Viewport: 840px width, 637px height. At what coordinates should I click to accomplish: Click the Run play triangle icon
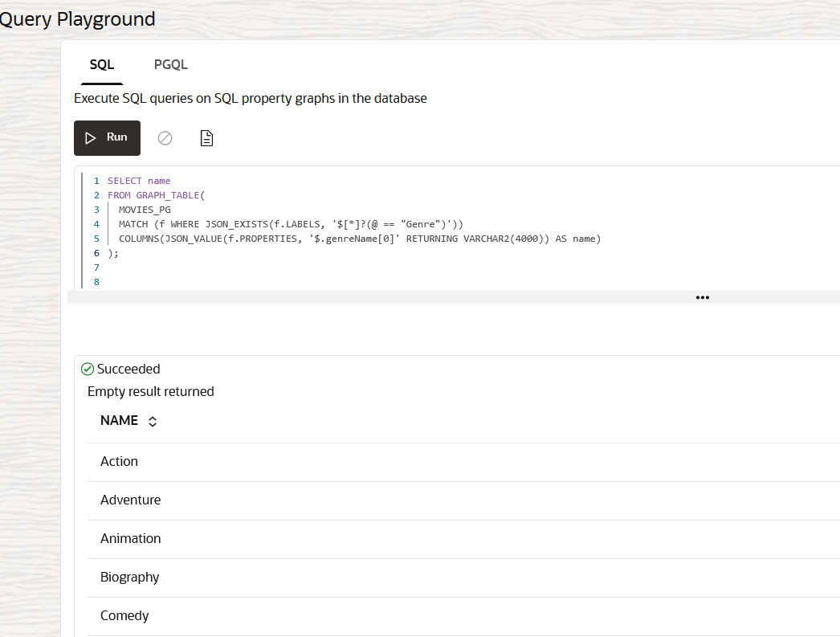[92, 137]
